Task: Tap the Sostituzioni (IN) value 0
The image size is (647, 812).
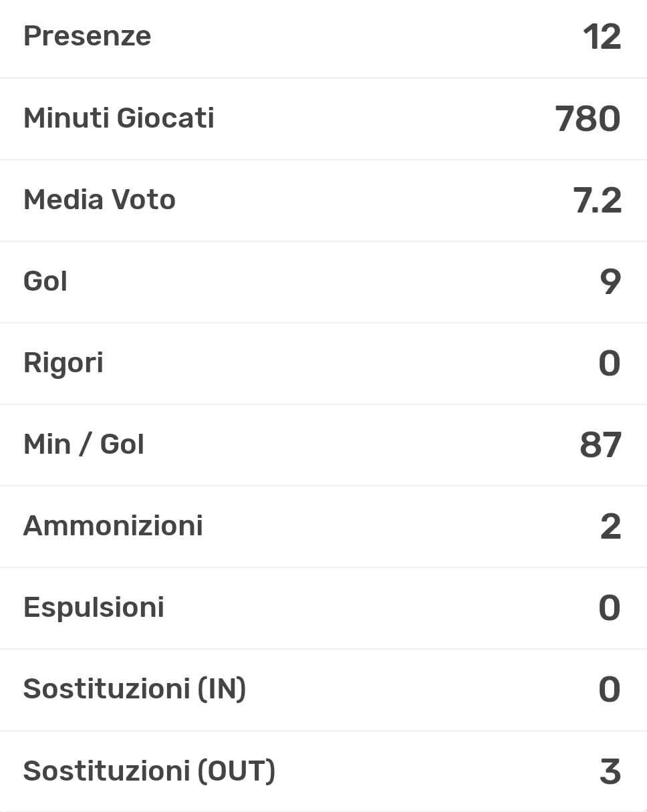Action: [609, 690]
